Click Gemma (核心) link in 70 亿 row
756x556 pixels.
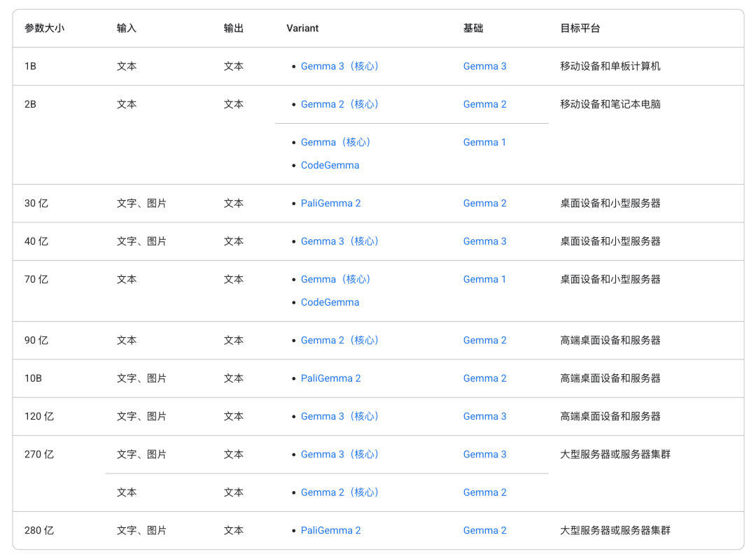[x=336, y=280]
